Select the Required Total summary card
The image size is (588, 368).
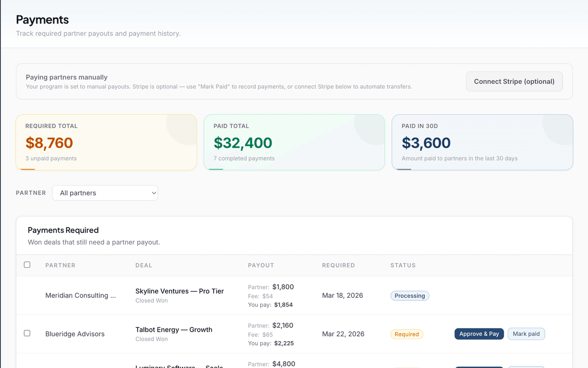tap(106, 142)
